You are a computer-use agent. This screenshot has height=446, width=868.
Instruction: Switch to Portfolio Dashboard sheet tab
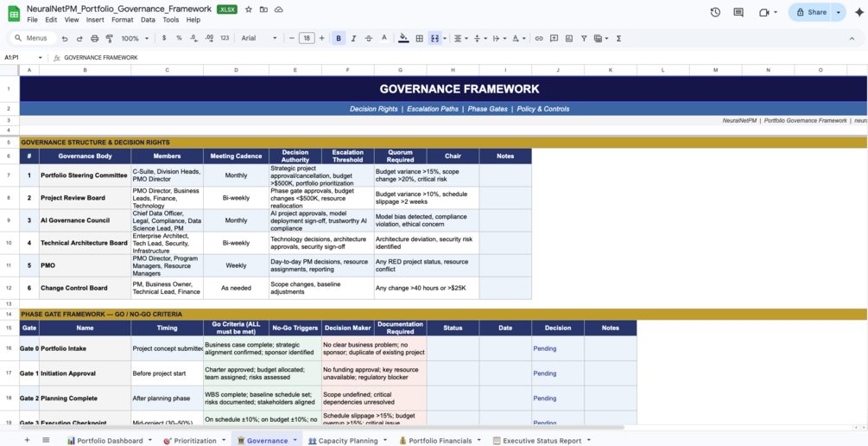click(111, 441)
